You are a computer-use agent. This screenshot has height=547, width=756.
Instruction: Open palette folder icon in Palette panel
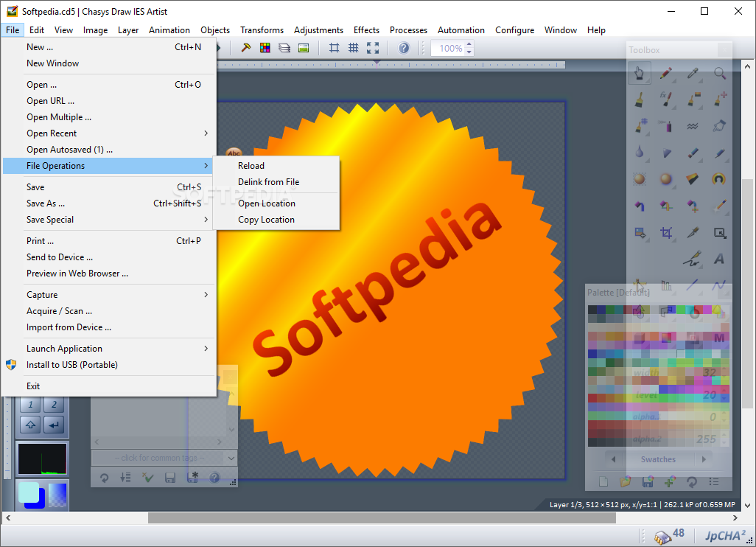pyautogui.click(x=626, y=481)
